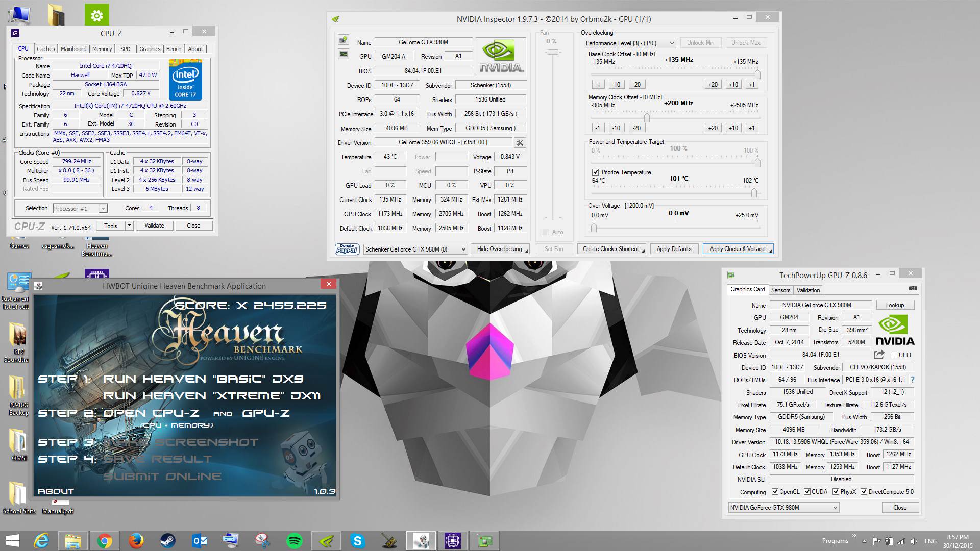Toggle the UEFI checkbox in GPU-Z
Viewport: 980px width, 551px height.
click(x=894, y=355)
